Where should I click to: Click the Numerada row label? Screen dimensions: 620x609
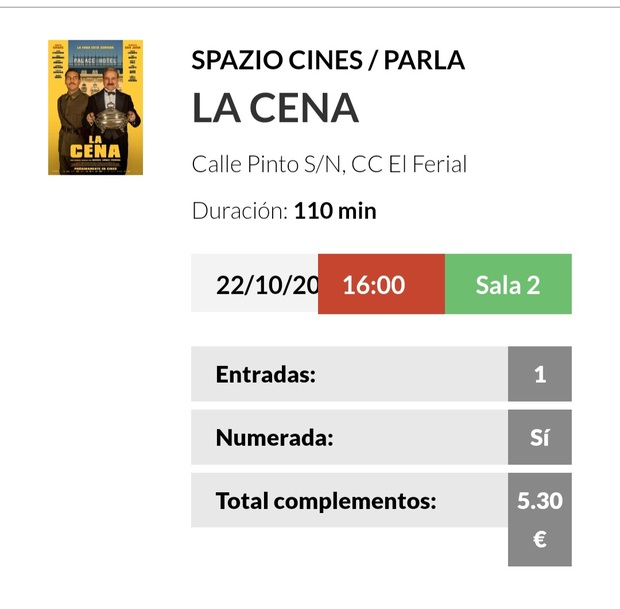(275, 437)
